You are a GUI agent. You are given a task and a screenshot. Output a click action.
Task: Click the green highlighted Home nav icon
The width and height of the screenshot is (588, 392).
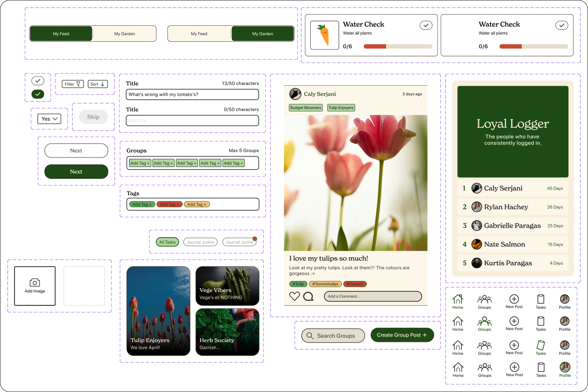pyautogui.click(x=458, y=299)
